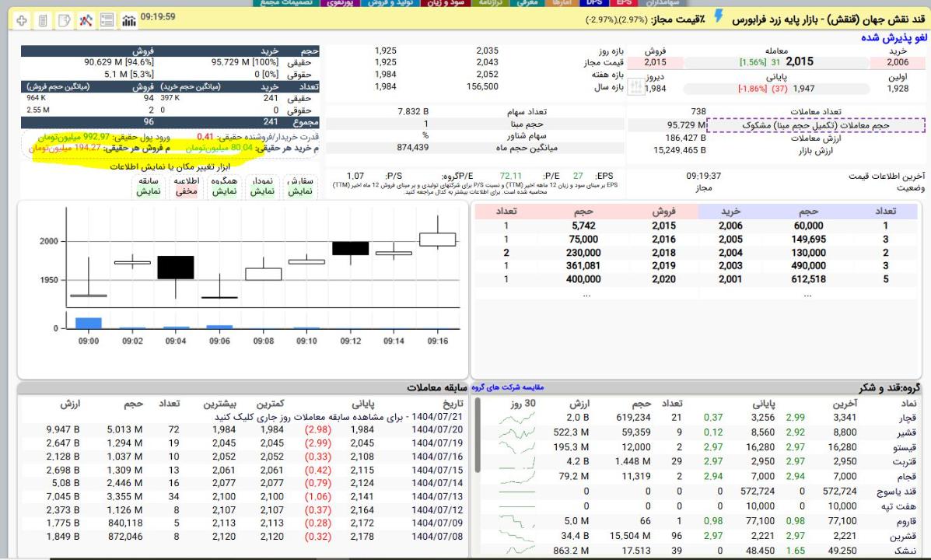Screen dimensions: 931x560
Task: Click the technical line-chart icon
Action: click(86, 18)
